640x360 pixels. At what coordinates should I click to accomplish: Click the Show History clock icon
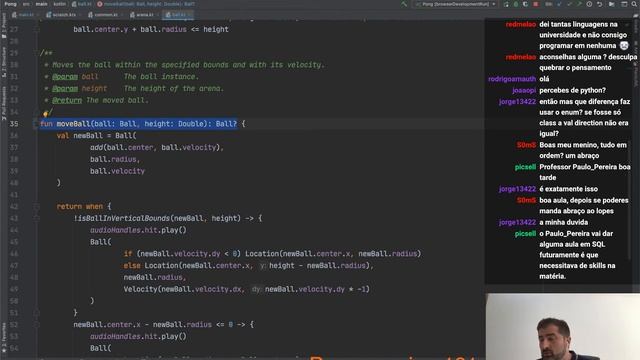[x=589, y=4]
